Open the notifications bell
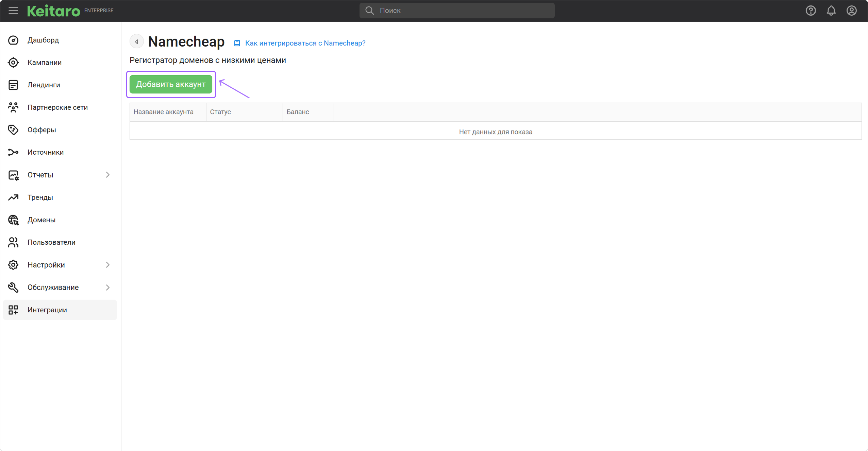This screenshot has width=868, height=451. click(831, 11)
